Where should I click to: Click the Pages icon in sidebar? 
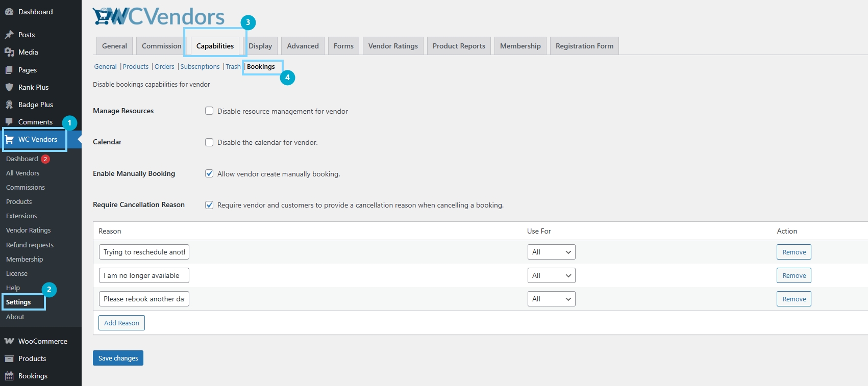click(x=9, y=70)
